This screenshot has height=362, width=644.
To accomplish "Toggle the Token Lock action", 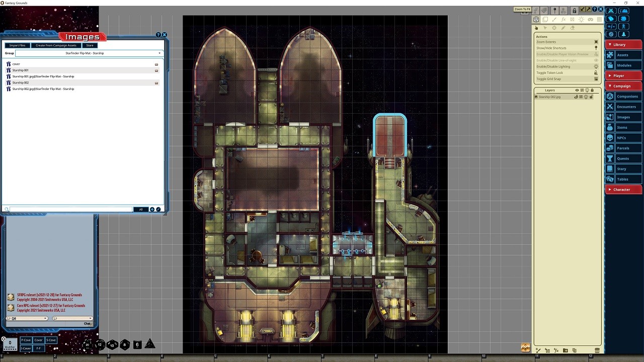I will (x=596, y=72).
